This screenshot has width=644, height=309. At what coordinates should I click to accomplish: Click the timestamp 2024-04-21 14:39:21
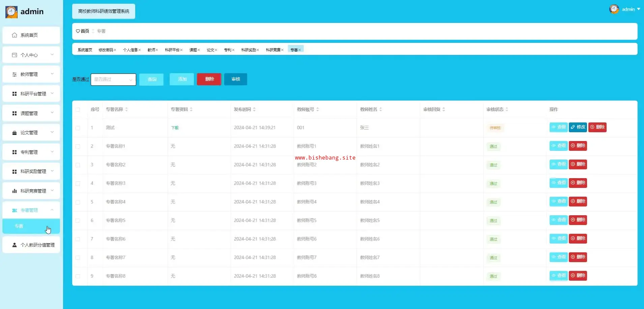pyautogui.click(x=255, y=128)
